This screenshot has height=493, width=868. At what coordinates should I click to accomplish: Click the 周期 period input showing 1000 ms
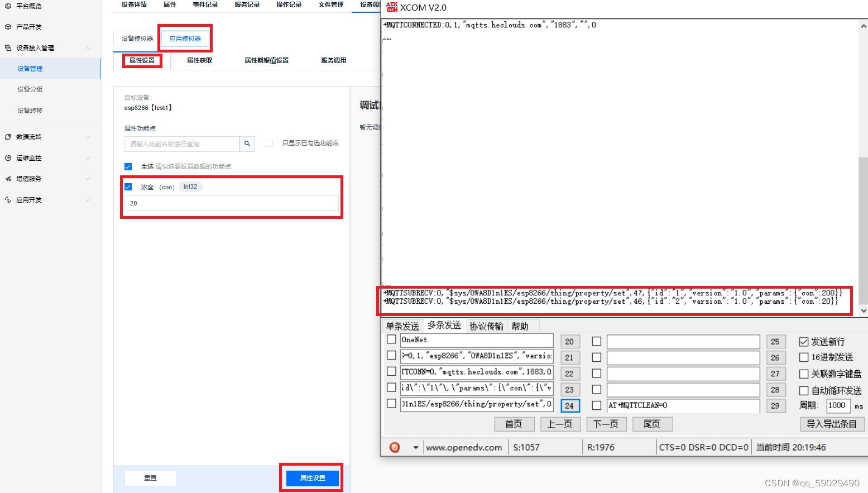click(x=838, y=406)
